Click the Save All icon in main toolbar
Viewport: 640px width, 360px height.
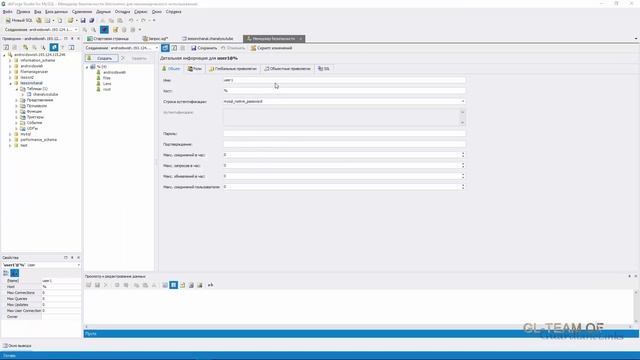pos(91,20)
